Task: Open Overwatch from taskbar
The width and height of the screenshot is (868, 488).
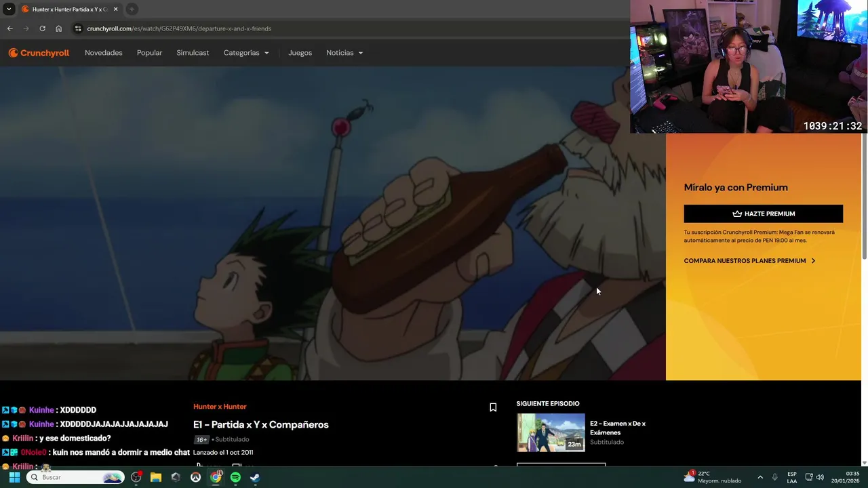Action: point(195,477)
